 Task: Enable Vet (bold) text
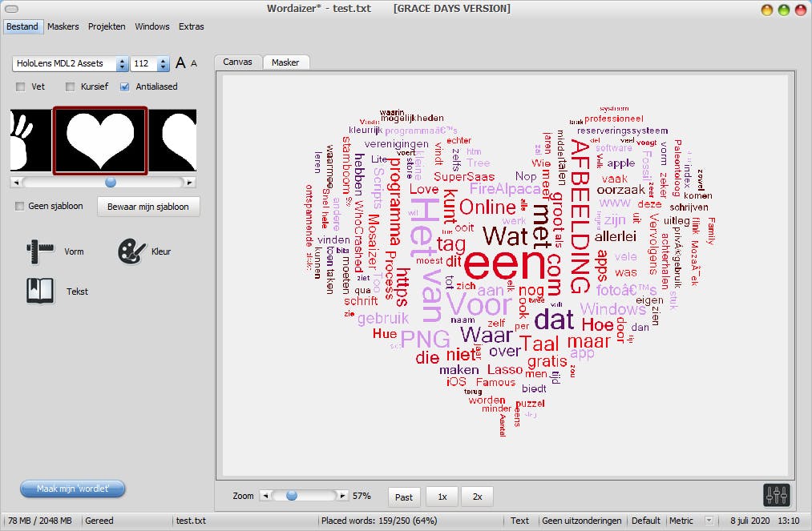pyautogui.click(x=19, y=86)
